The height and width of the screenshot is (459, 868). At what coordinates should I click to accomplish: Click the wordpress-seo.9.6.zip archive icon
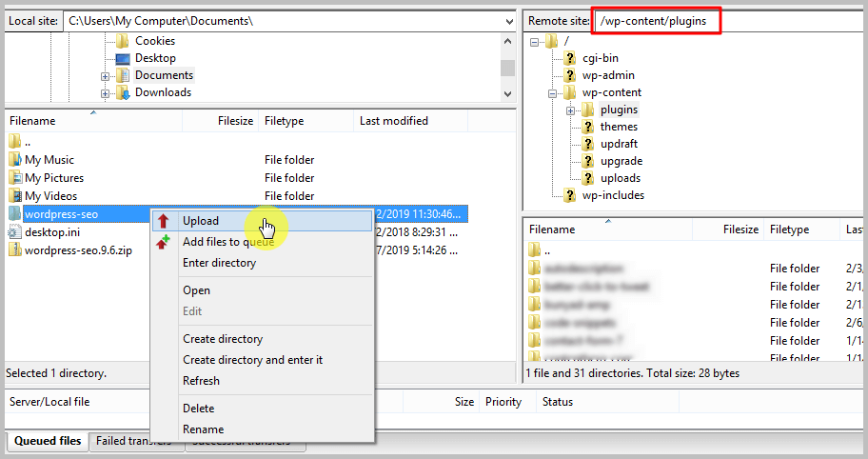point(15,250)
